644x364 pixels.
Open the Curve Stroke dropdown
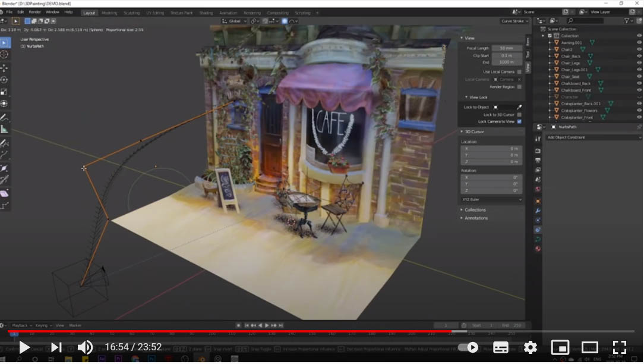click(x=514, y=21)
